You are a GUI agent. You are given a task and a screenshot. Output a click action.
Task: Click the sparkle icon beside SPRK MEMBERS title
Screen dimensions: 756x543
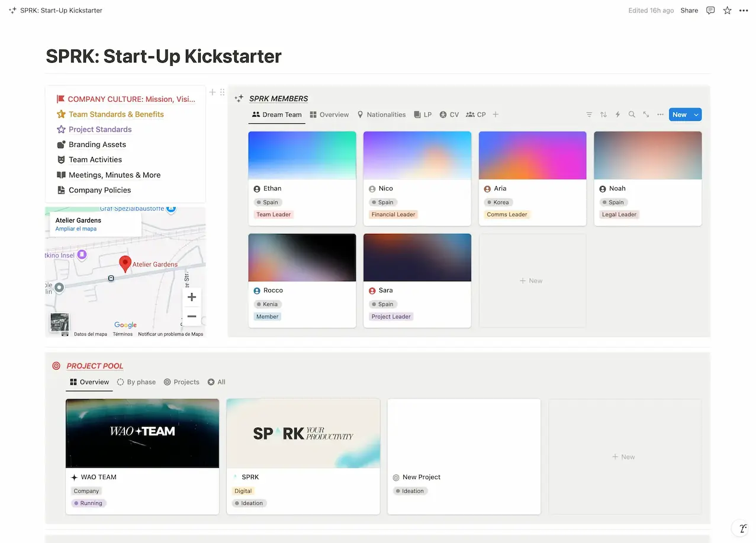pyautogui.click(x=239, y=98)
